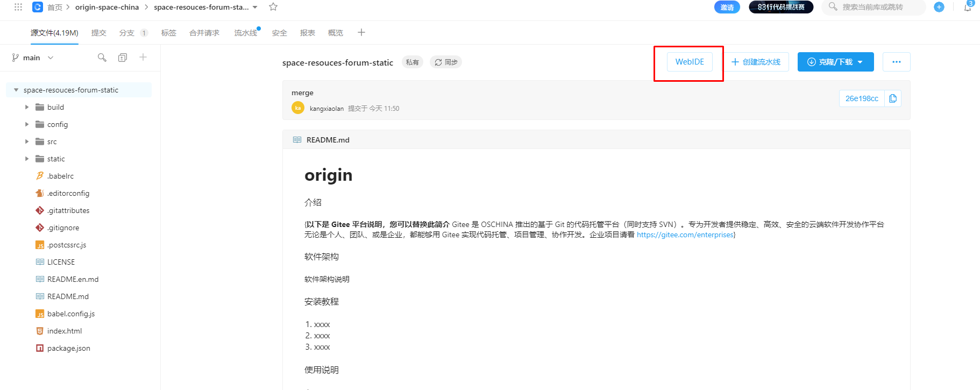Click the merge commit message
This screenshot has height=390, width=980.
coord(302,93)
